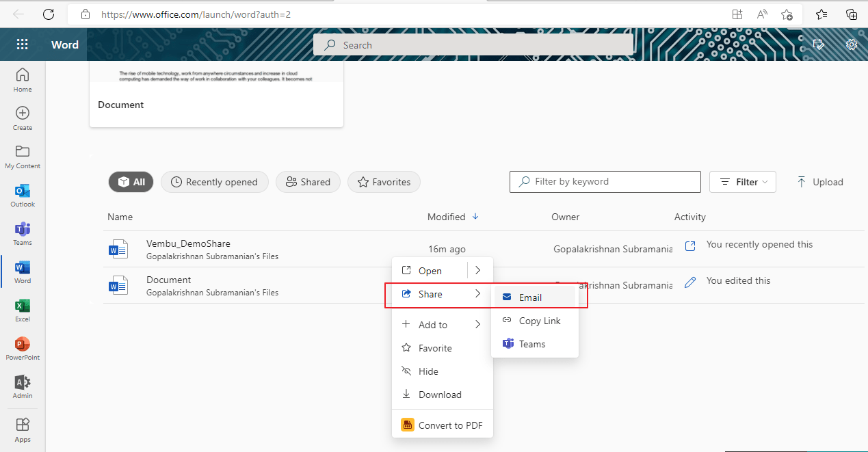Open the Filter dropdown

[x=743, y=182]
